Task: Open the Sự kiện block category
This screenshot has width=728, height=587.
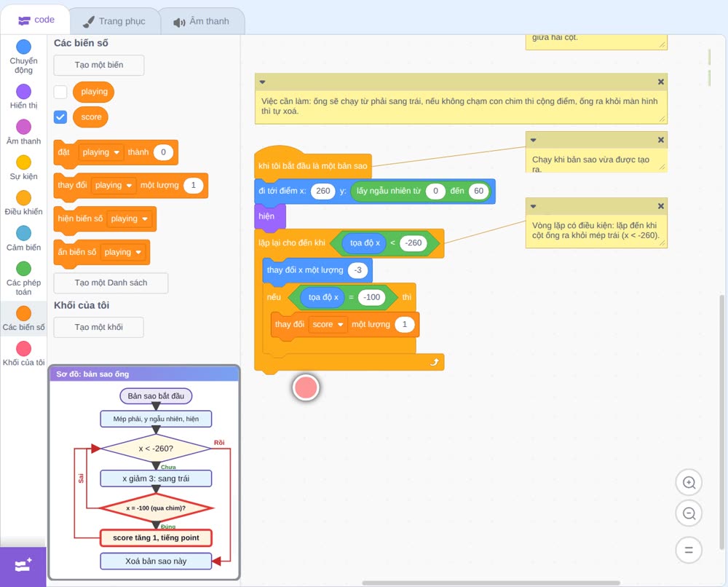Action: (23, 168)
